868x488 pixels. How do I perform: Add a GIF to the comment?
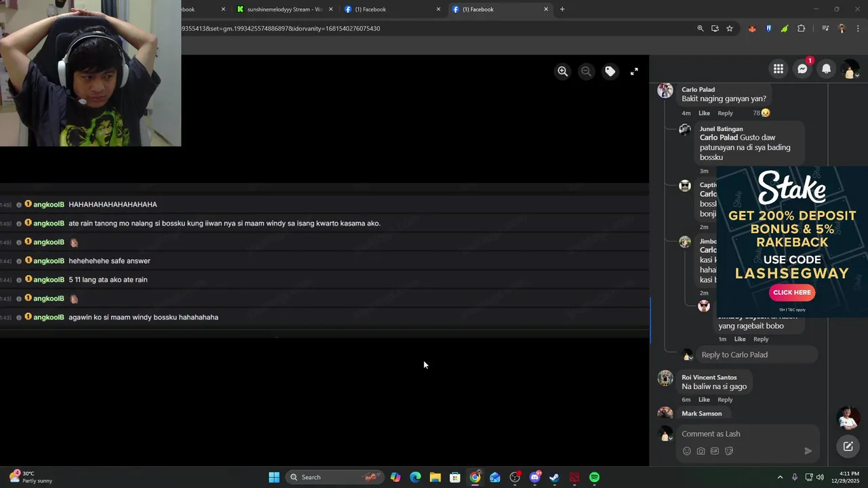point(715,451)
